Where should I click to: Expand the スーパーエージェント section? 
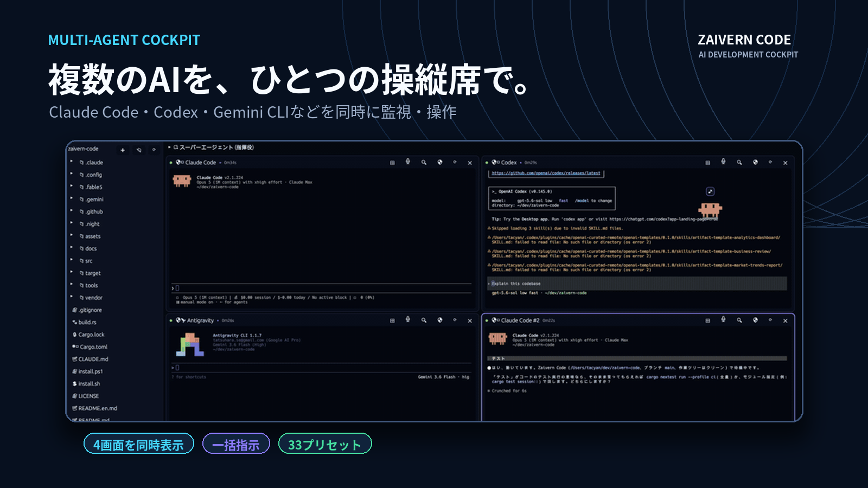pyautogui.click(x=170, y=147)
